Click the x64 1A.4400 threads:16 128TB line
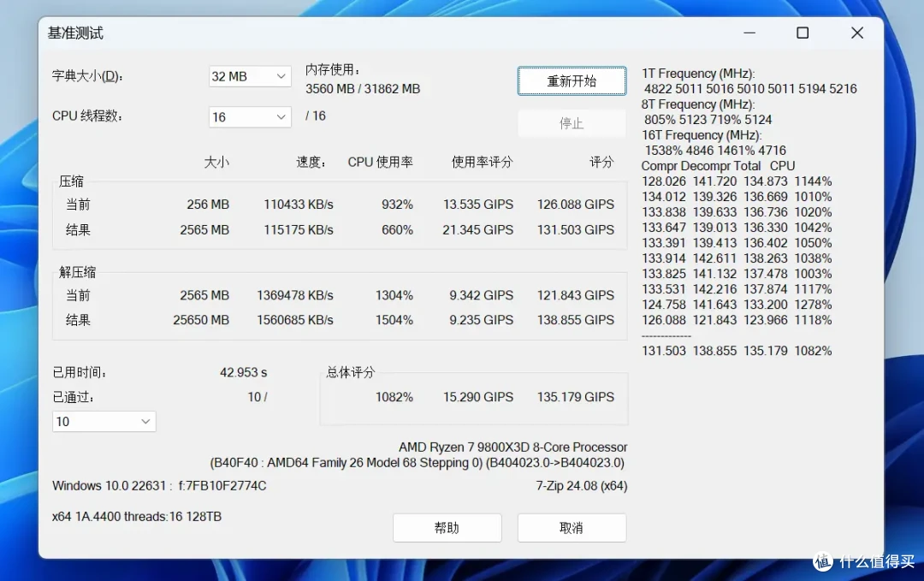This screenshot has width=924, height=581. (x=137, y=517)
